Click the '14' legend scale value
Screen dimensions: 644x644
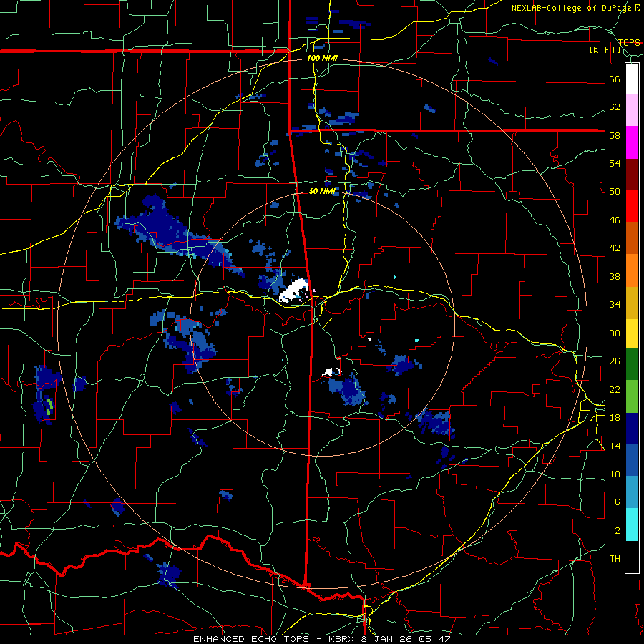point(615,446)
